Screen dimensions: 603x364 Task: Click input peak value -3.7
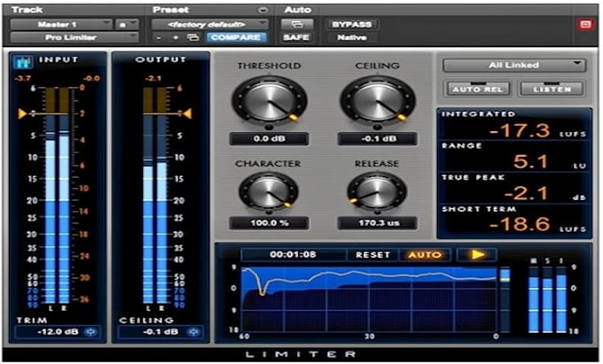point(23,78)
